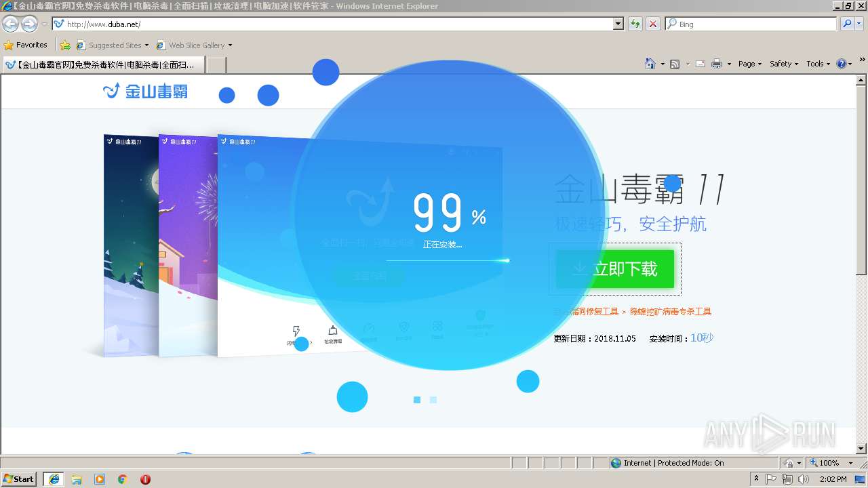Click the Add to Favorites Bar icon
The height and width of the screenshot is (488, 868).
(x=65, y=45)
